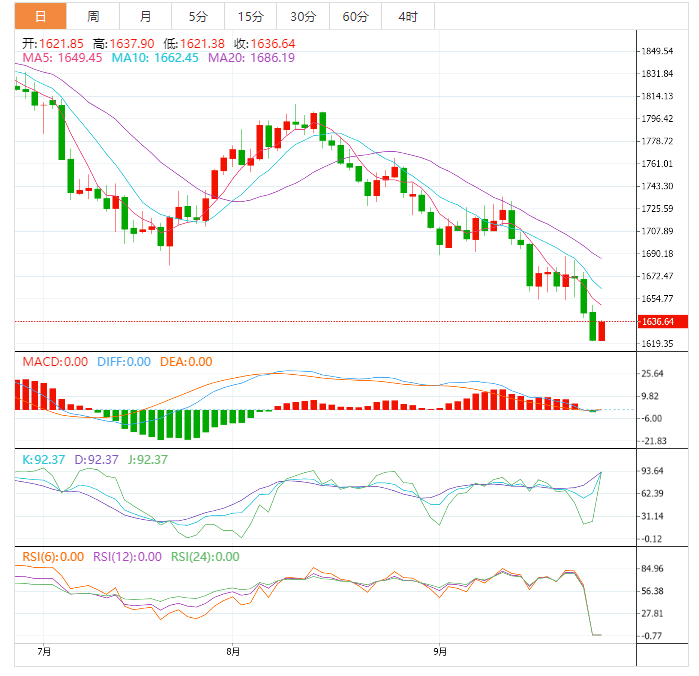Click the last red candlestick at 1636.64
699x676 pixels.
click(x=602, y=331)
